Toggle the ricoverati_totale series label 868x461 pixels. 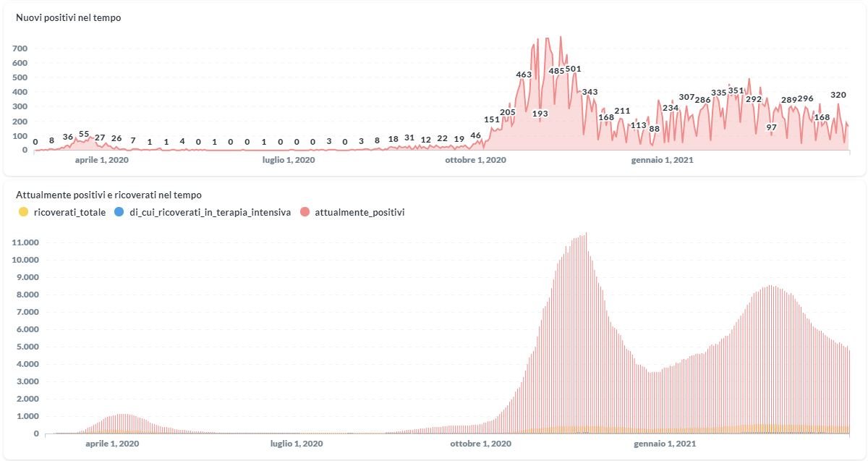69,212
